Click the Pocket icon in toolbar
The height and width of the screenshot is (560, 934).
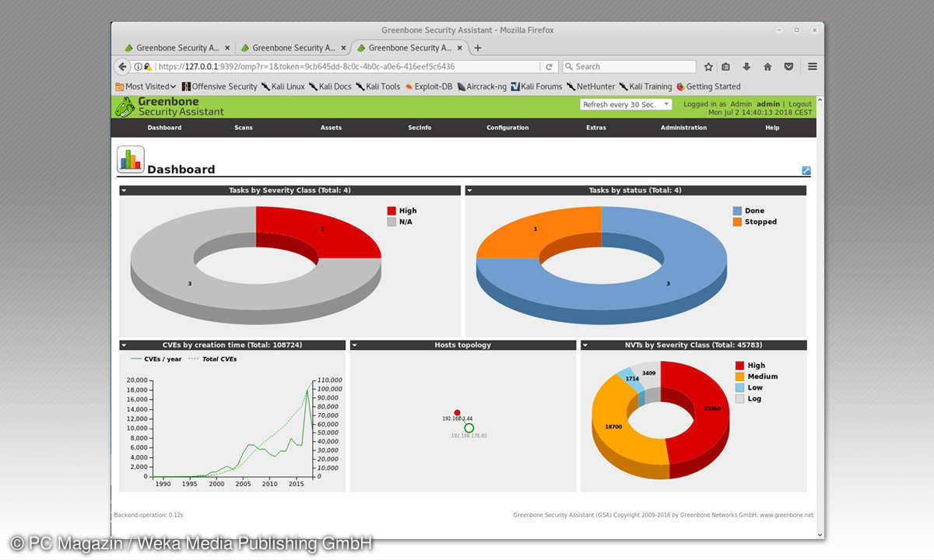tap(788, 67)
